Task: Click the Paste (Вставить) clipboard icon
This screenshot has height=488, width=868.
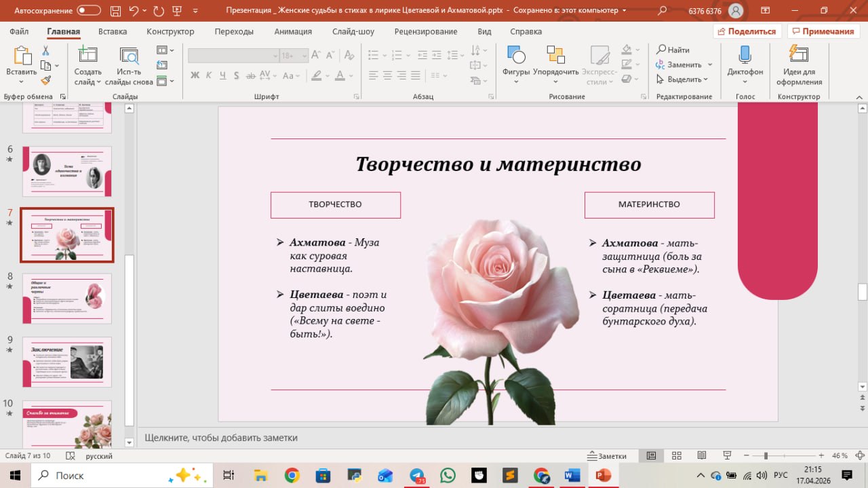Action: [22, 56]
